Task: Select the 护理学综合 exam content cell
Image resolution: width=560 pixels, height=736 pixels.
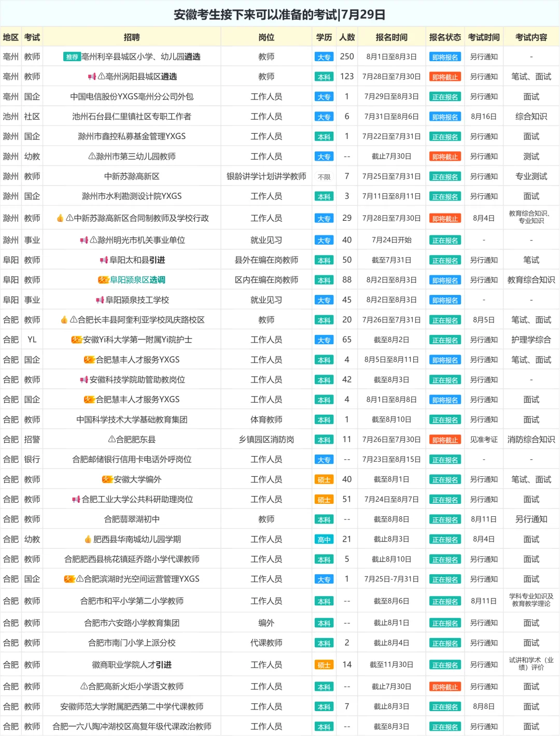Action: point(531,340)
